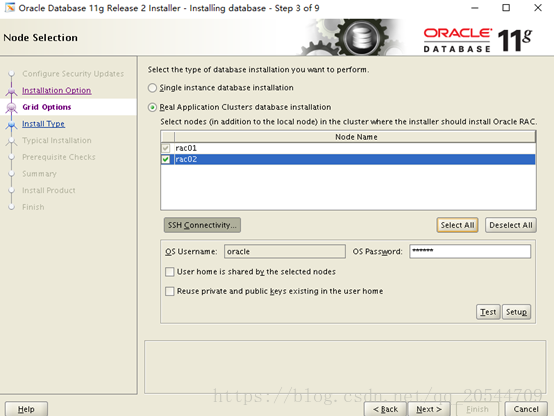This screenshot has height=416, width=554.
Task: Cancel the installer
Action: (526, 409)
